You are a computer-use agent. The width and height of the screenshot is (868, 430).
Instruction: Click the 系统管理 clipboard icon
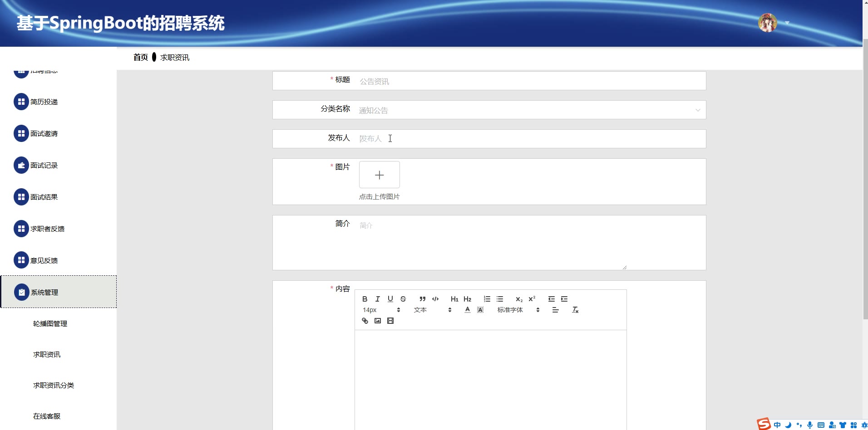click(21, 292)
